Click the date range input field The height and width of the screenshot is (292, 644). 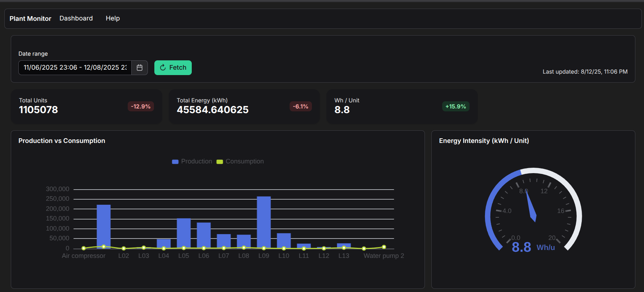[x=75, y=68]
